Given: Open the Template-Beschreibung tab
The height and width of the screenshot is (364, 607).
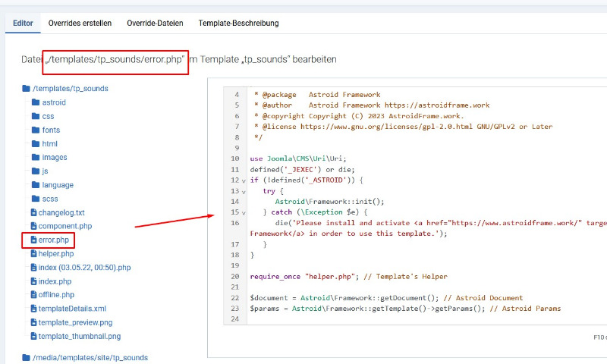Looking at the screenshot, I should [238, 24].
